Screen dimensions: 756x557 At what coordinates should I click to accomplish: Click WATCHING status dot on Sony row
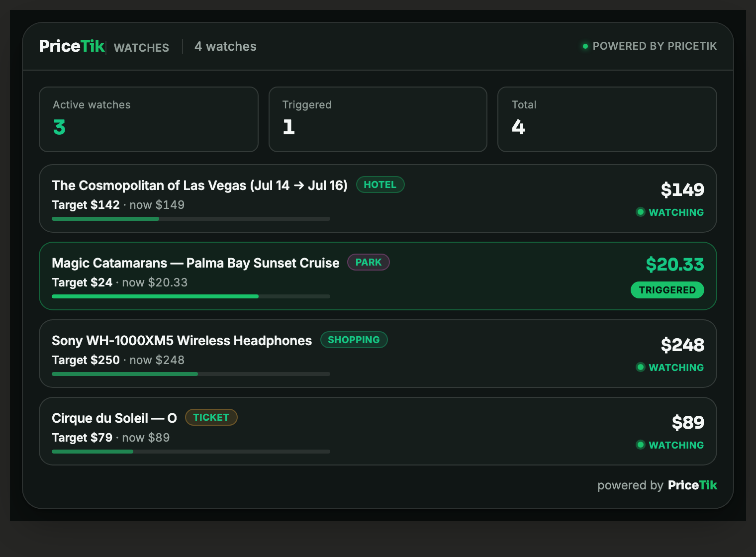tap(641, 367)
